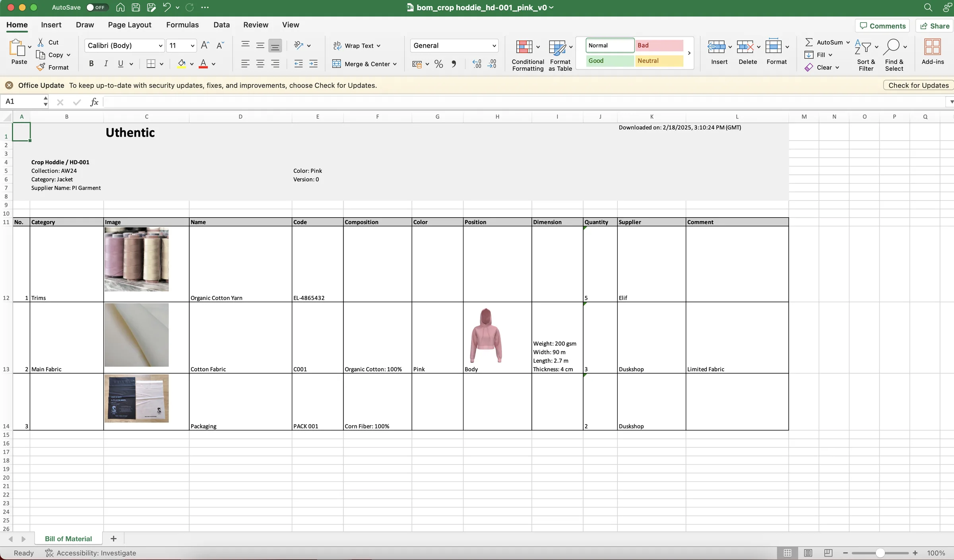Switch to Page Layout view in status bar
Viewport: 954px width, 560px height.
click(808, 553)
